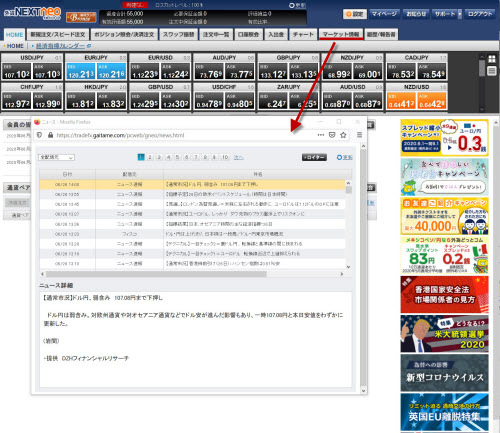Screen dimensions: 500x433
Task: Click the 配信元 column header
Action: pos(129,174)
